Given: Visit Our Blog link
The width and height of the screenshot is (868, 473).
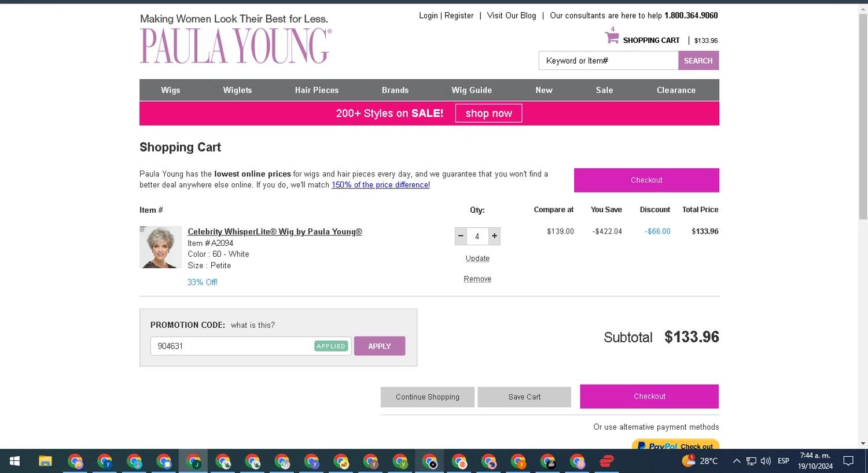Looking at the screenshot, I should 512,16.
